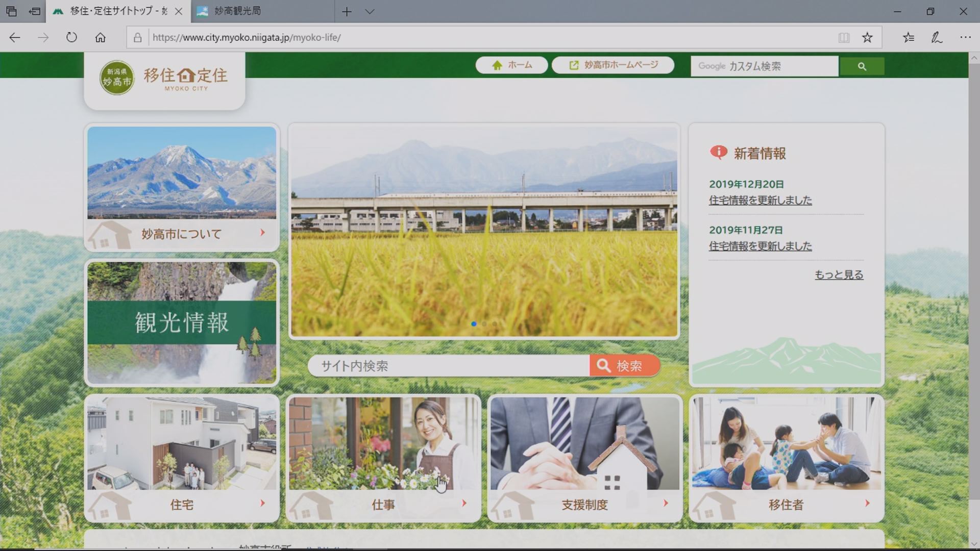980x551 pixels.
Task: Click the Google カスタム検索 field
Action: tap(764, 66)
